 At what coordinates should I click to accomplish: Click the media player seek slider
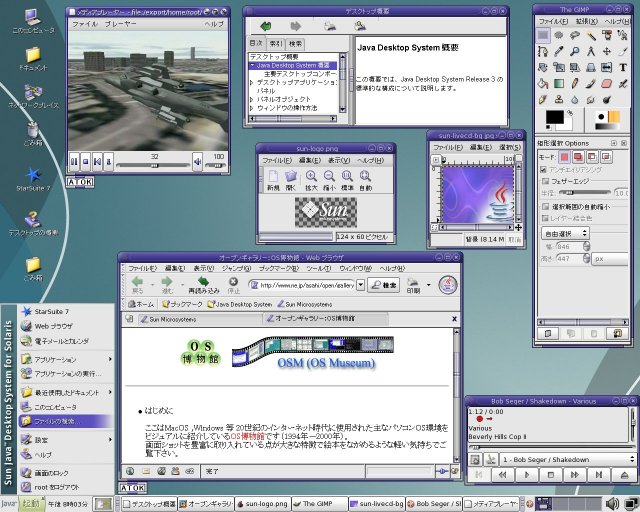coord(154,166)
